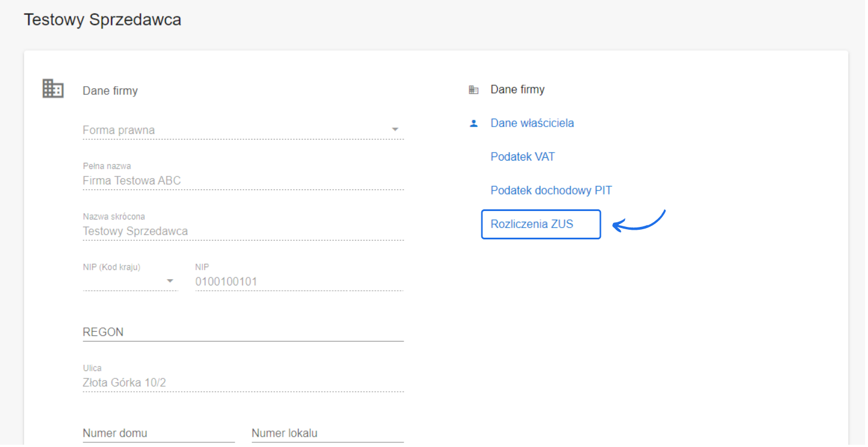
Task: Select the Ulica field with Złota Górka 10/2
Action: click(243, 383)
